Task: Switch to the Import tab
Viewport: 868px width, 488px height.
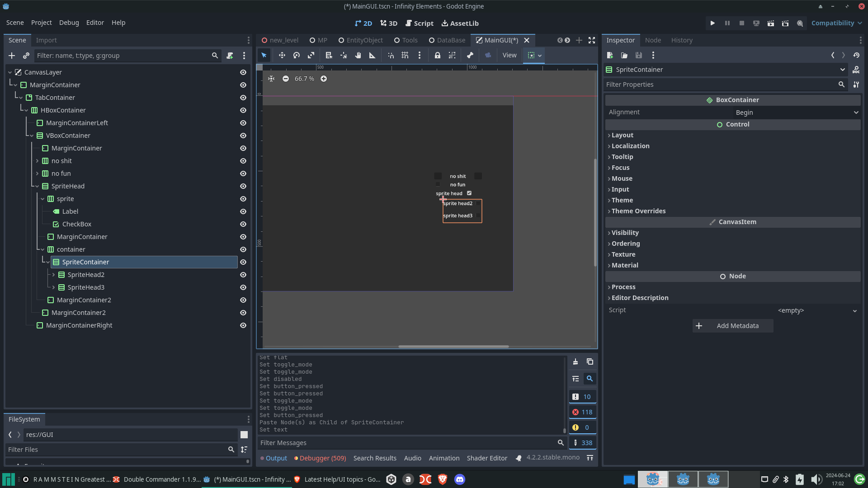Action: [x=46, y=40]
